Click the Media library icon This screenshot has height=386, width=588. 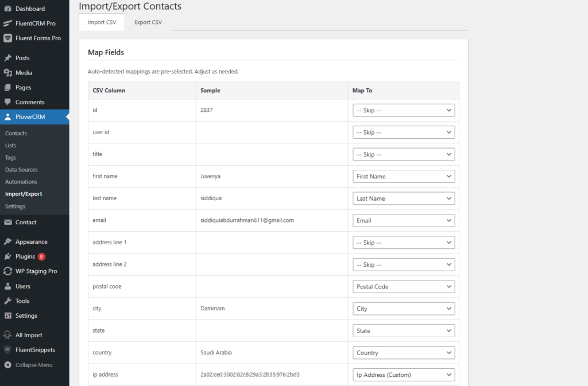click(7, 73)
